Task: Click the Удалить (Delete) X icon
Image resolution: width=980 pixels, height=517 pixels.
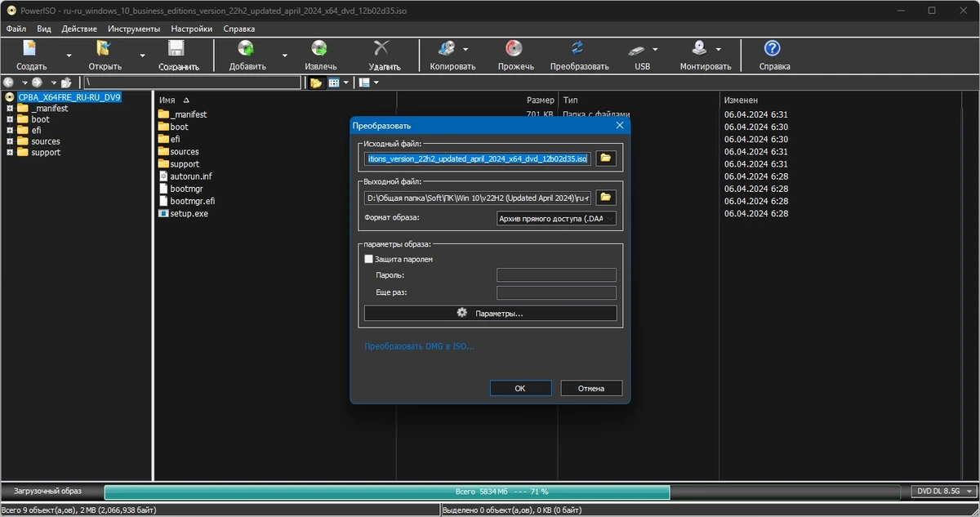Action: tap(381, 48)
